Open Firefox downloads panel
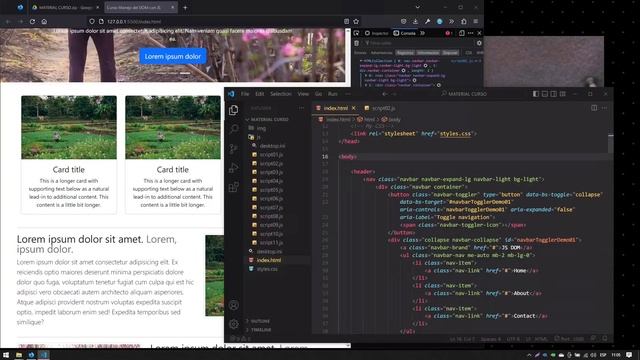Image resolution: width=640 pixels, height=360 pixels. click(415, 21)
